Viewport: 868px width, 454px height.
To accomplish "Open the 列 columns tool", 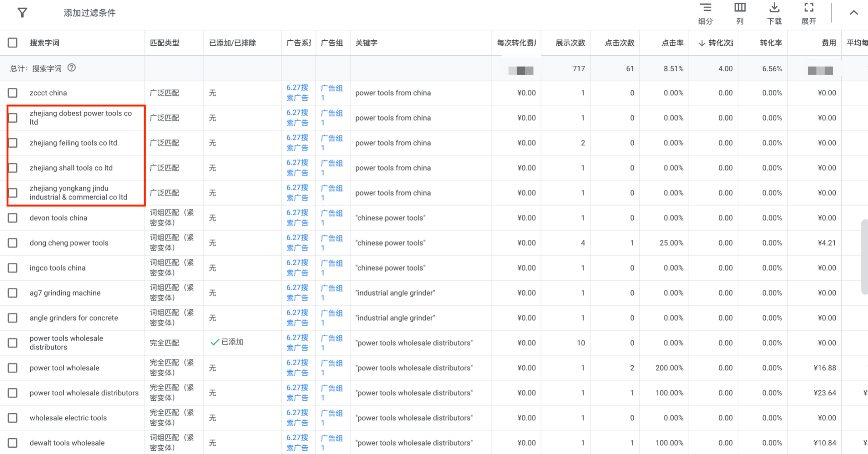I will click(x=740, y=14).
